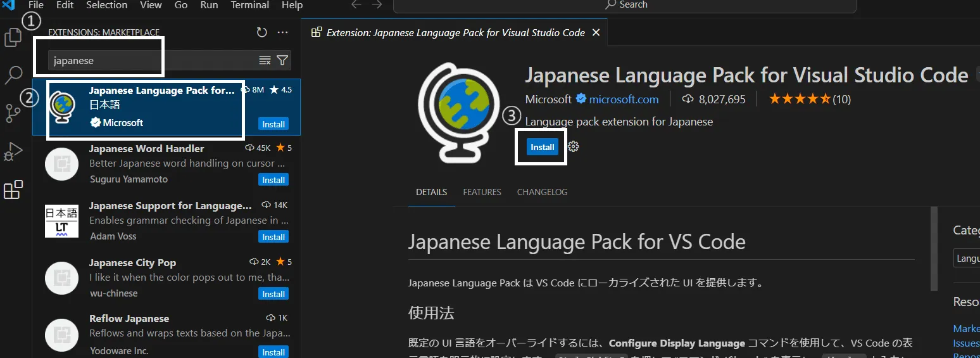This screenshot has width=980, height=358.
Task: Click the 使用法 heading in the readme
Action: click(x=431, y=313)
